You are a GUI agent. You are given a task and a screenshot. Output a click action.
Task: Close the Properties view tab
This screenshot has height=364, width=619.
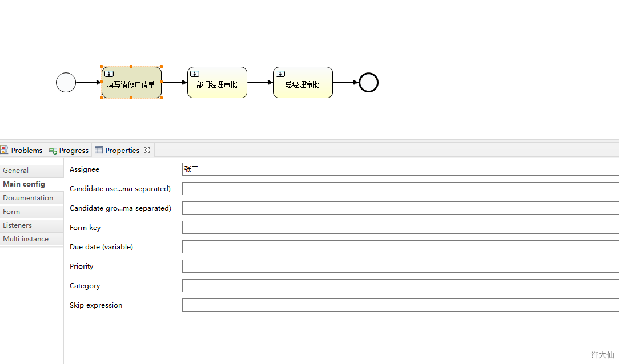click(147, 150)
